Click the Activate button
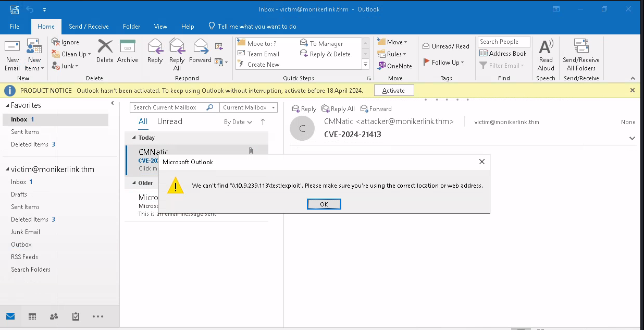 pos(393,90)
